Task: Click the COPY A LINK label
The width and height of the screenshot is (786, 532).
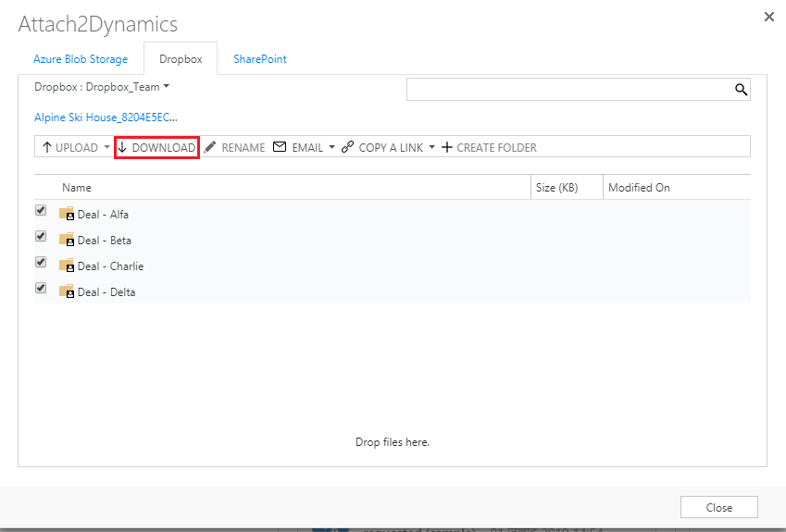Action: tap(391, 148)
